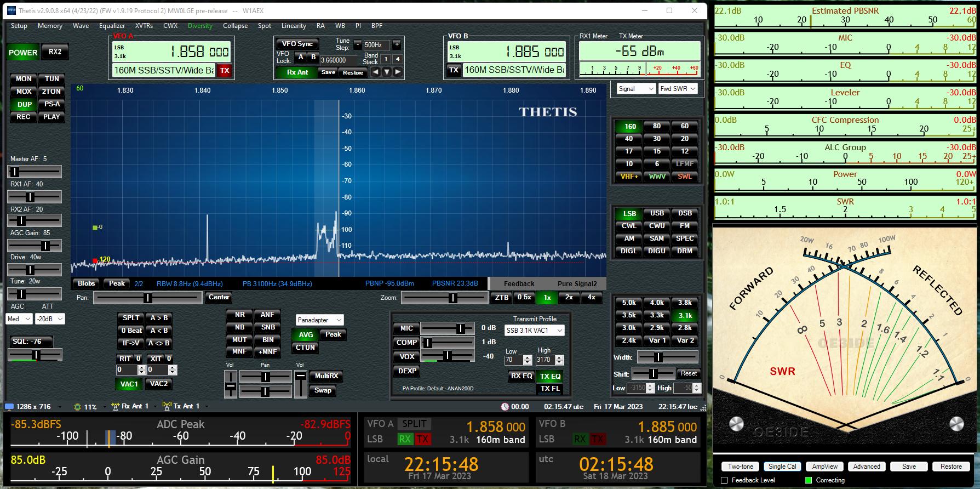This screenshot has width=980, height=489.
Task: Click the screen size monitor icon in status bar
Action: point(9,407)
